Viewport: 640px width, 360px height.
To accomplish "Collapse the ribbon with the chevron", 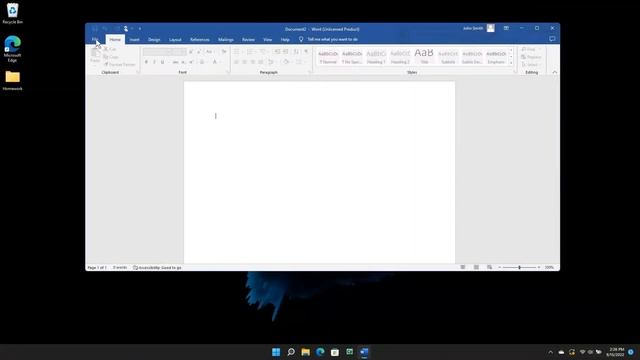I will (554, 72).
